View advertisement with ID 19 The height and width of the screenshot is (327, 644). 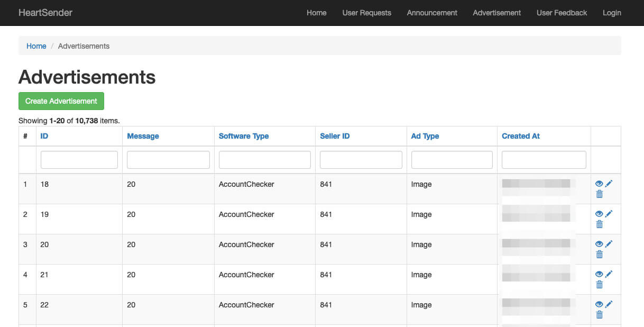[x=599, y=214]
